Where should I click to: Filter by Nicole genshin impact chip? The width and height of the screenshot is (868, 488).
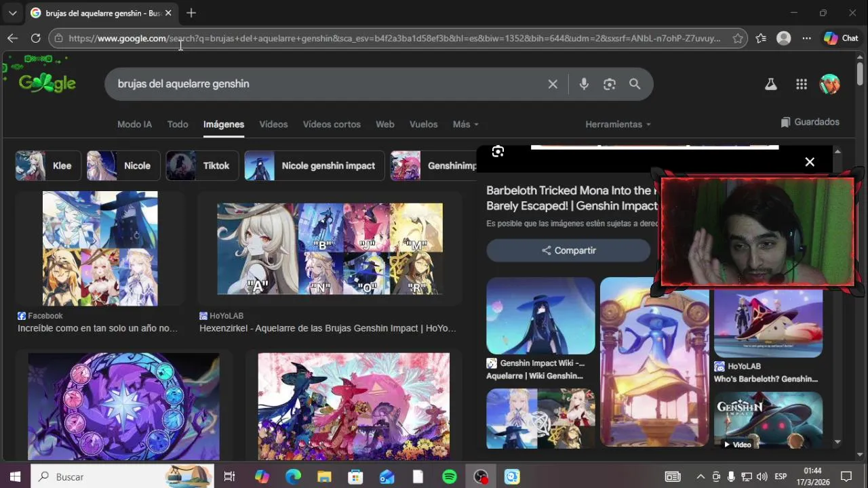tap(315, 166)
